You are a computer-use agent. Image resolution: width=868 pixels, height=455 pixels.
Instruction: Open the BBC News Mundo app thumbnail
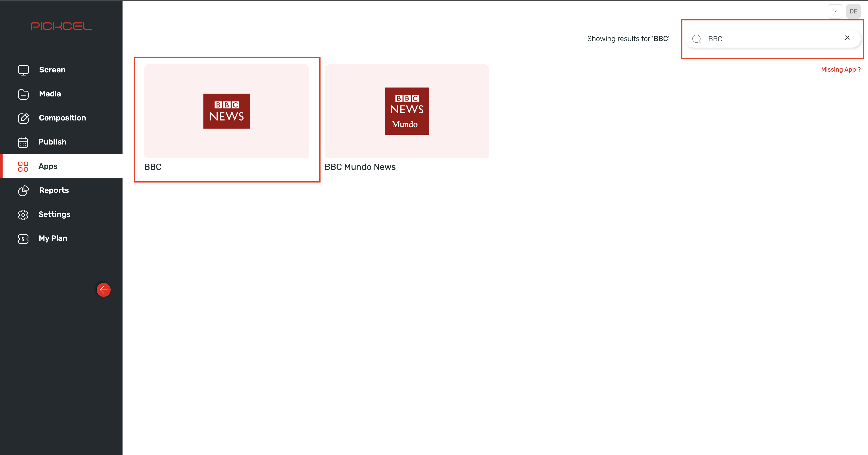407,111
